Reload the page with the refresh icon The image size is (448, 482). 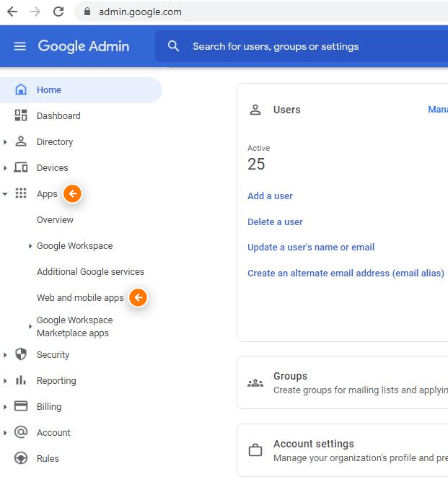[x=58, y=12]
